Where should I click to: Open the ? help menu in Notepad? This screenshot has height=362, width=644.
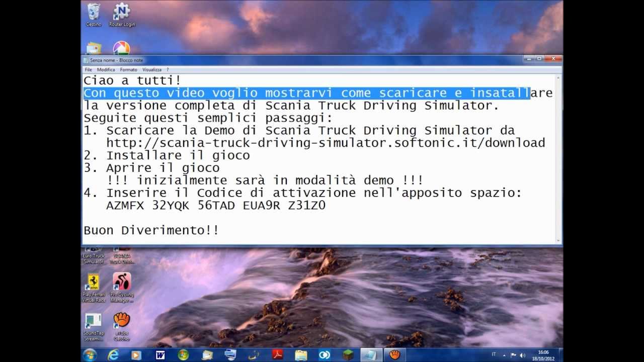pyautogui.click(x=168, y=70)
